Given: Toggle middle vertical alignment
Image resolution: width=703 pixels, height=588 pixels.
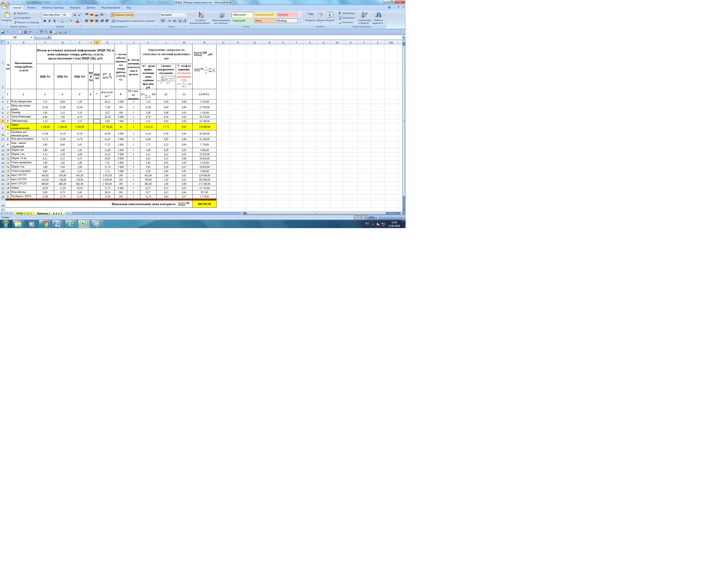Looking at the screenshot, I should 91,15.
